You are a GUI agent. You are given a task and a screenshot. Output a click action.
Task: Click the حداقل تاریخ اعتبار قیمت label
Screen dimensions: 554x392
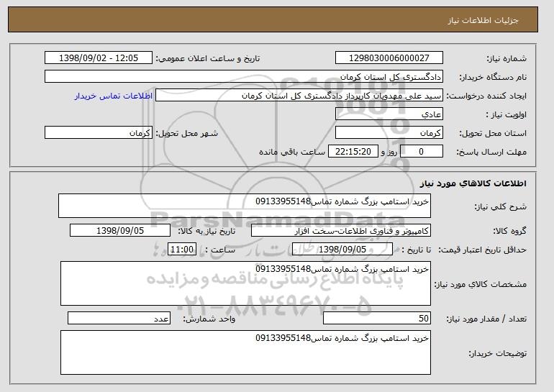click(483, 250)
